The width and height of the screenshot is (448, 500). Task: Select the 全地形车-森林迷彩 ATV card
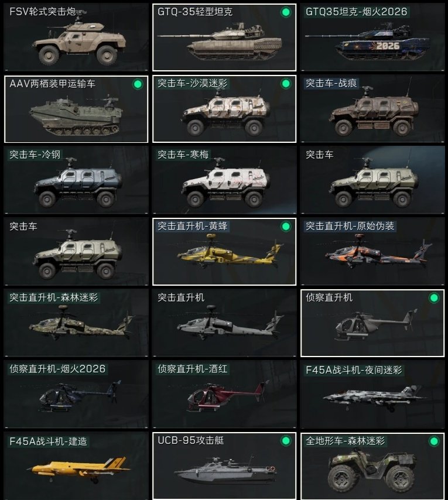pyautogui.click(x=372, y=466)
